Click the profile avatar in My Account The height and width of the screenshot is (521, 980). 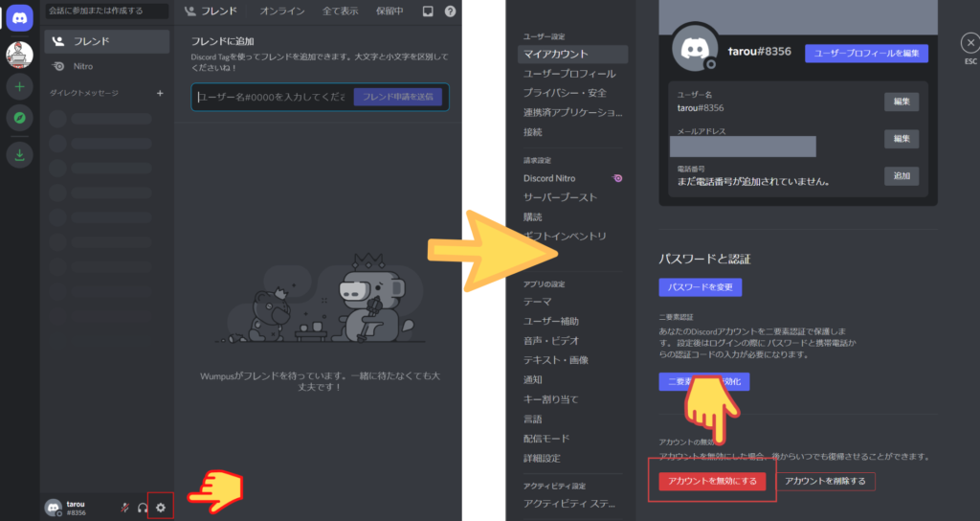click(695, 49)
